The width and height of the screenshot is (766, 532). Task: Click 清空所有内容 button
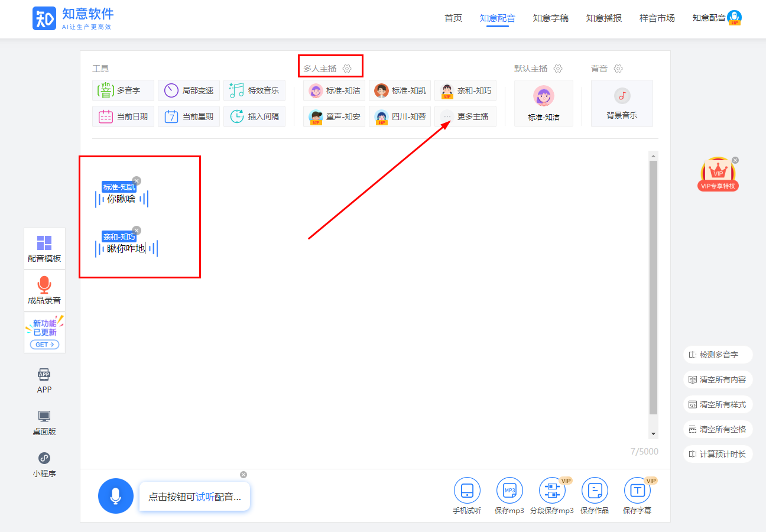click(718, 379)
